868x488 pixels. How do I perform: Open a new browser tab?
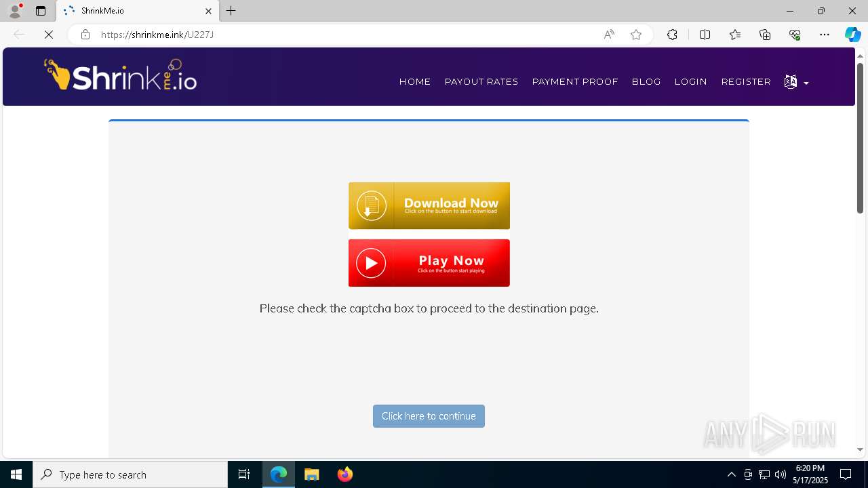point(231,11)
